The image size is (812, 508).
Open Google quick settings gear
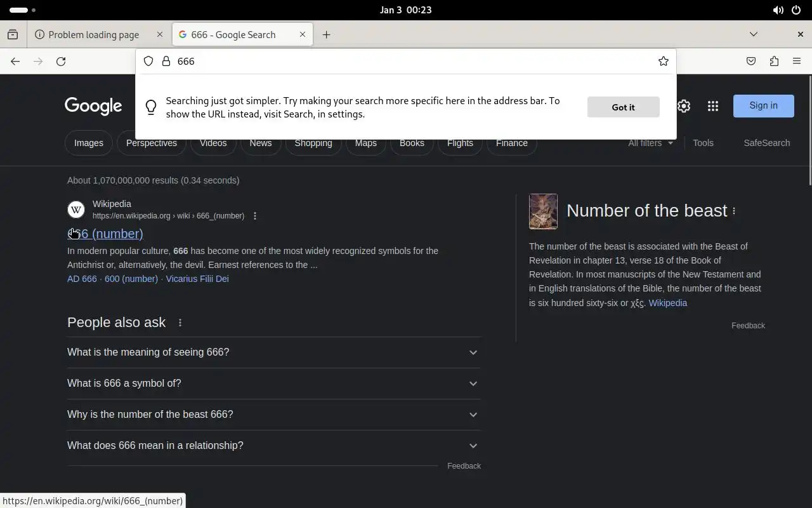coord(683,106)
